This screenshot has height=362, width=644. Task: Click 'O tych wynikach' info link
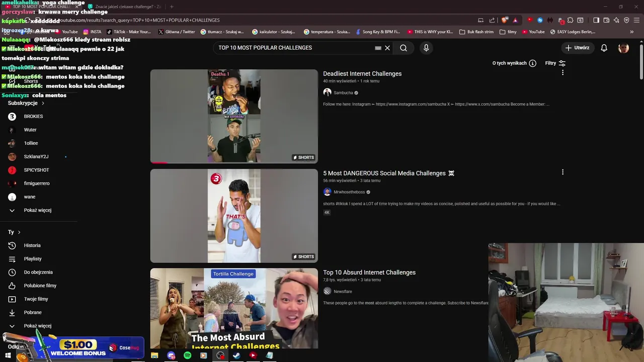514,63
